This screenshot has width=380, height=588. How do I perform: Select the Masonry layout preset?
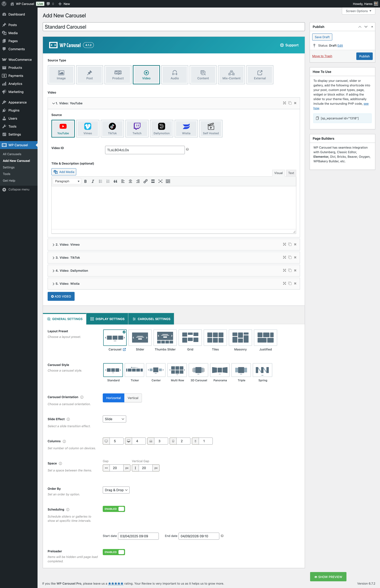(240, 337)
